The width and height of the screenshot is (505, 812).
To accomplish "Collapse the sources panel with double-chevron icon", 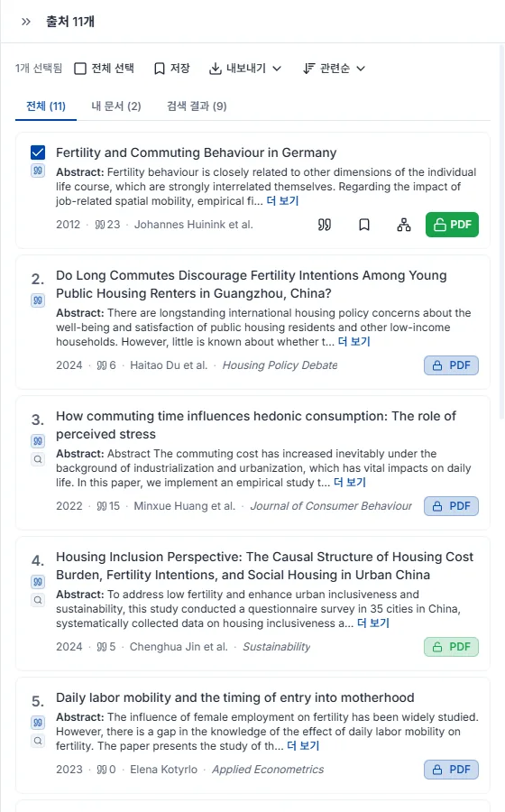I will 26,22.
